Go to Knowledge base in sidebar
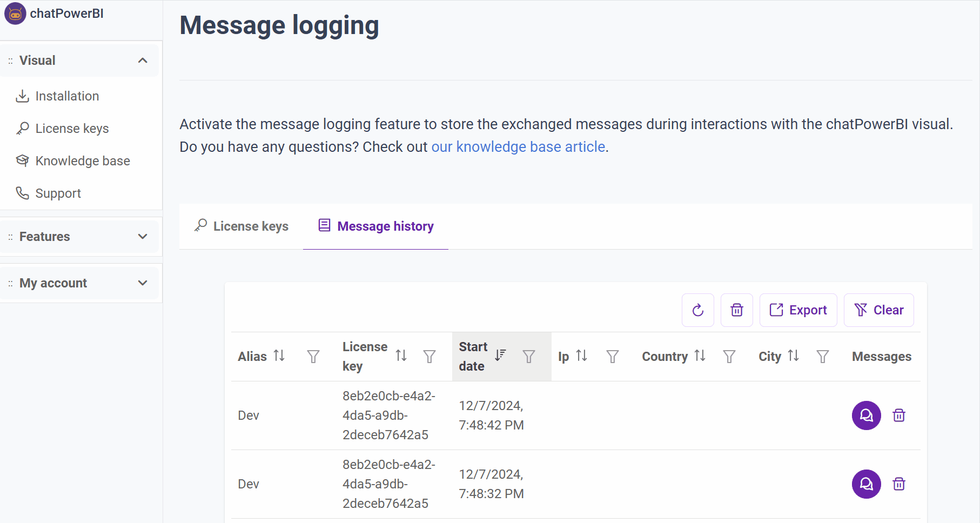Image resolution: width=980 pixels, height=523 pixels. pos(83,161)
